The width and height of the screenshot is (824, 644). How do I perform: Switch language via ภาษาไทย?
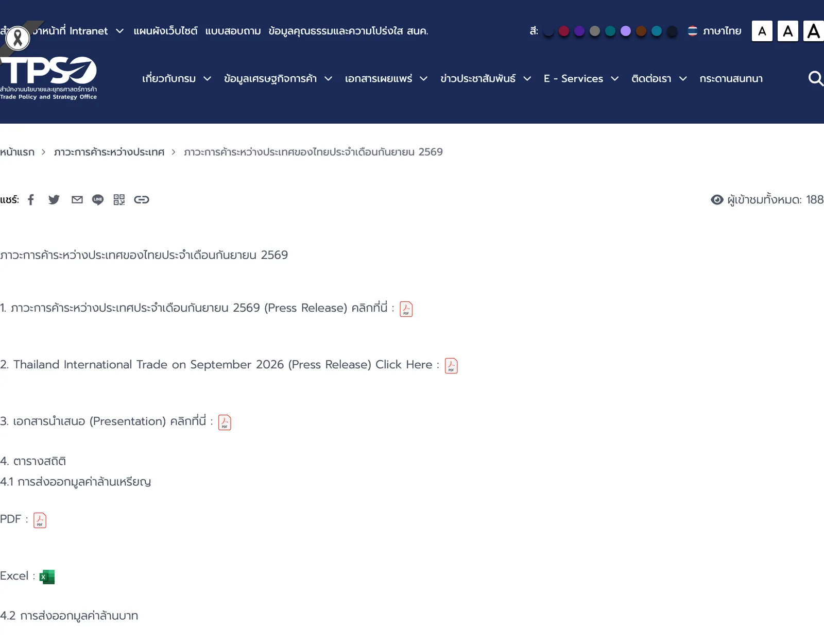[722, 31]
